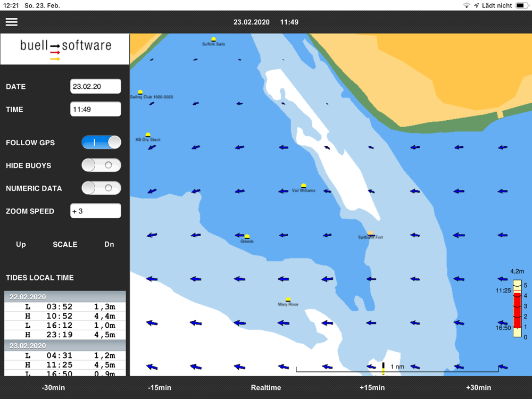Tap the tide height gauge
Image resolution: width=532 pixels, height=399 pixels.
click(517, 308)
